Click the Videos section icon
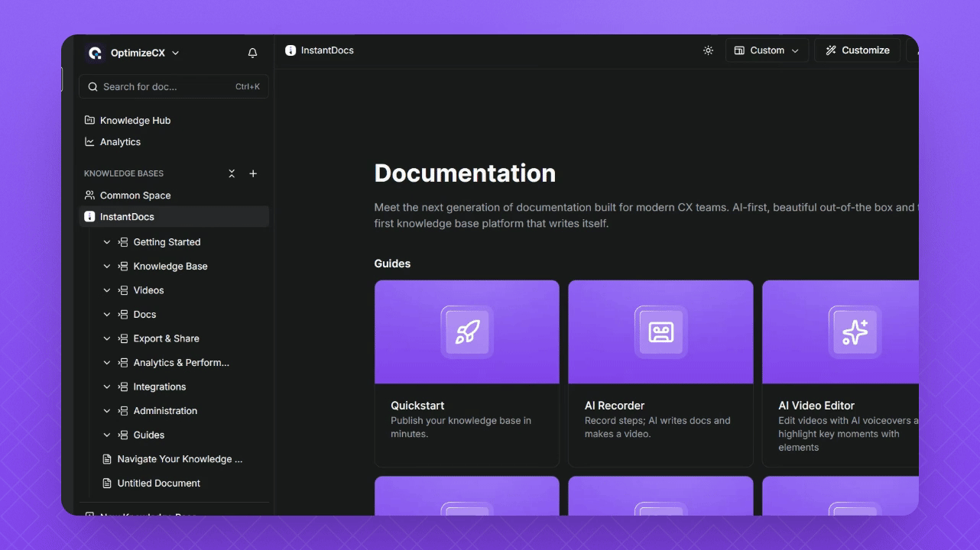Viewport: 980px width, 550px height. (x=123, y=290)
